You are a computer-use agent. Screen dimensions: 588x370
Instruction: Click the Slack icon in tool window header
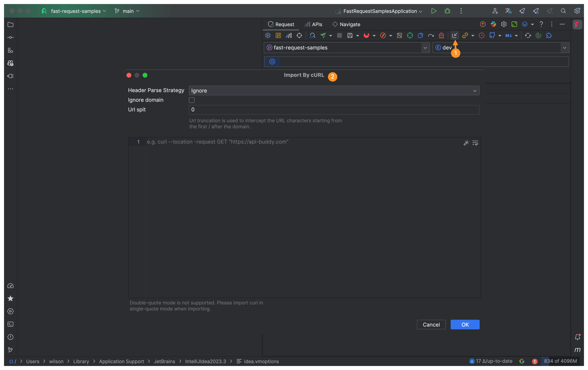coord(493,24)
